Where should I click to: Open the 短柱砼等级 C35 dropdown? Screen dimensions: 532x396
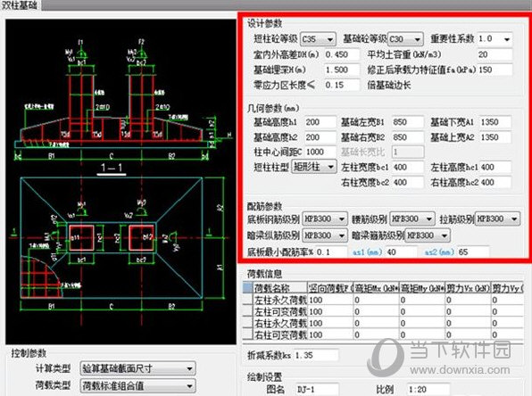tap(318, 39)
